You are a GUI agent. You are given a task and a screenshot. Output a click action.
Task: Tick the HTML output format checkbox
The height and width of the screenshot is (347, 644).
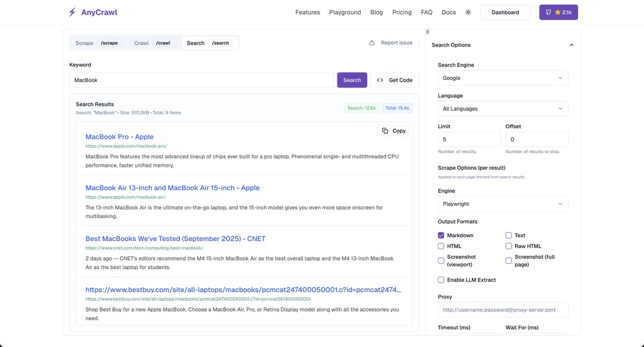point(441,246)
